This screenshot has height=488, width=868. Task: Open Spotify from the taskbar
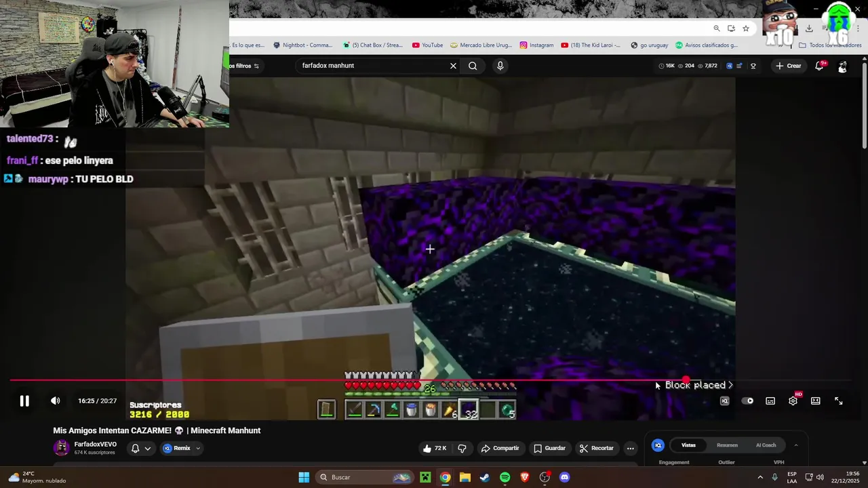click(505, 477)
